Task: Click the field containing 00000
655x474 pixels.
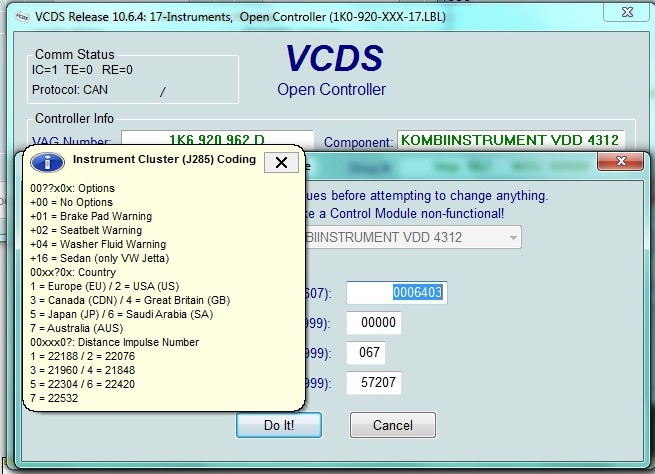Action: tap(374, 323)
